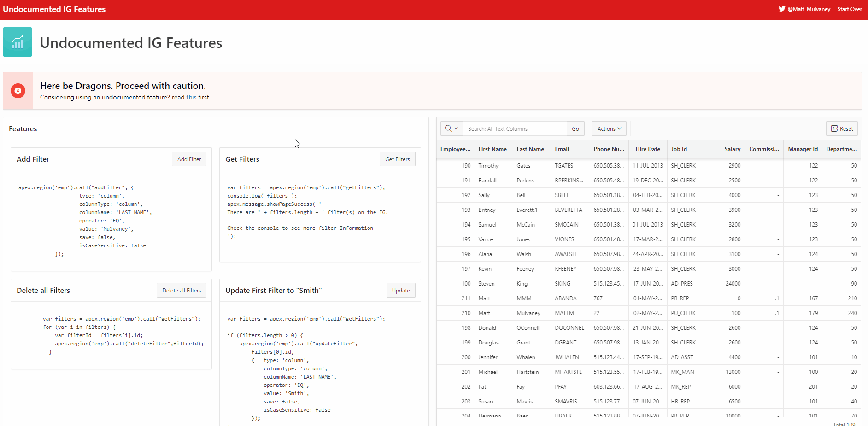Select the first name cell 'Vance'
This screenshot has width=868, height=426.
tap(493, 239)
